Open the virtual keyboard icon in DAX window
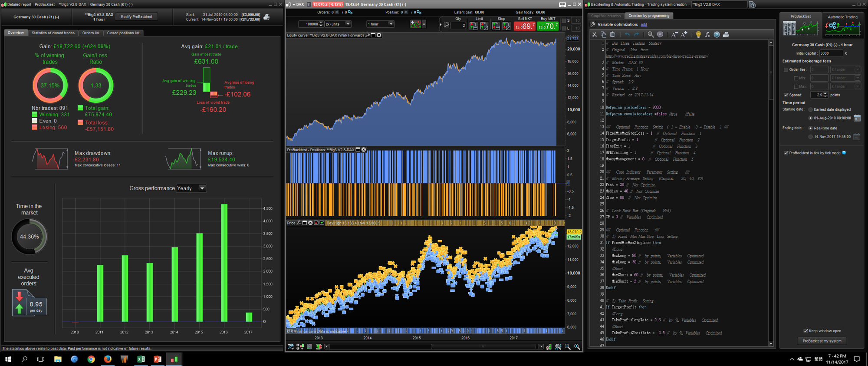This screenshot has width=868, height=366. click(x=562, y=4)
